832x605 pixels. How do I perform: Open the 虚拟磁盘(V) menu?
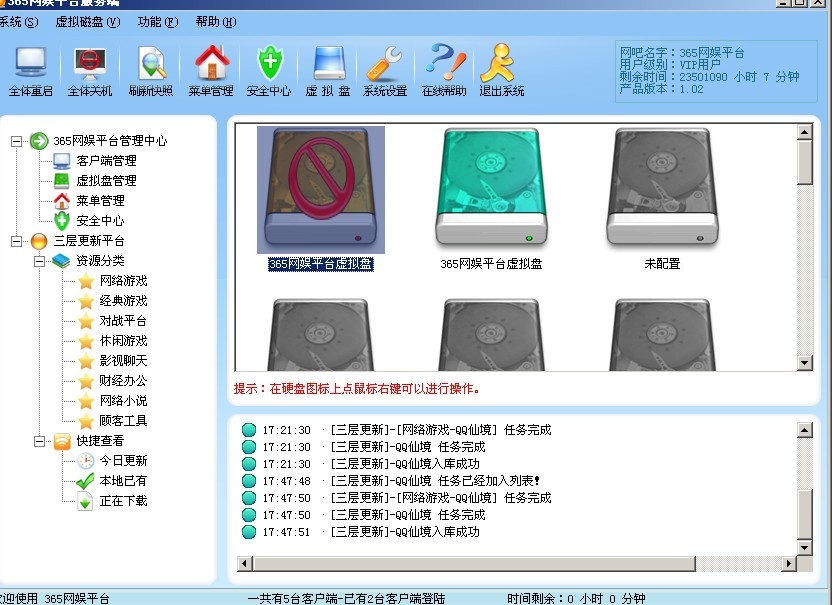[x=88, y=22]
